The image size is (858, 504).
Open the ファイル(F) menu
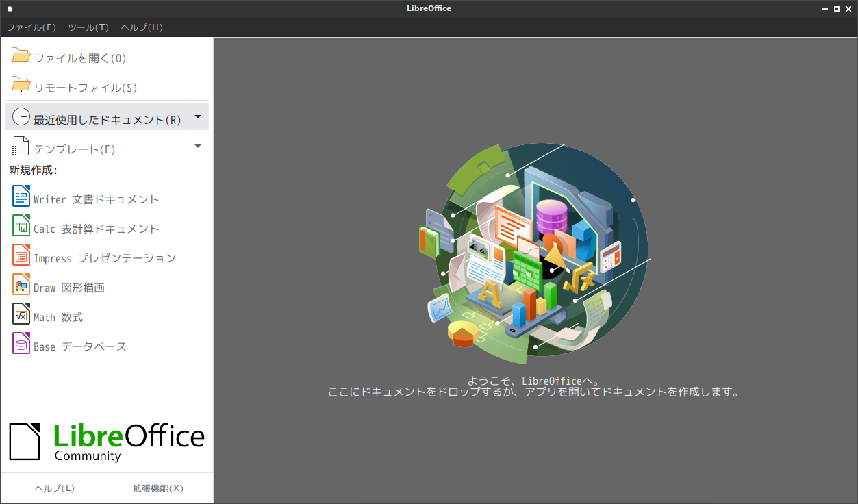pos(31,27)
